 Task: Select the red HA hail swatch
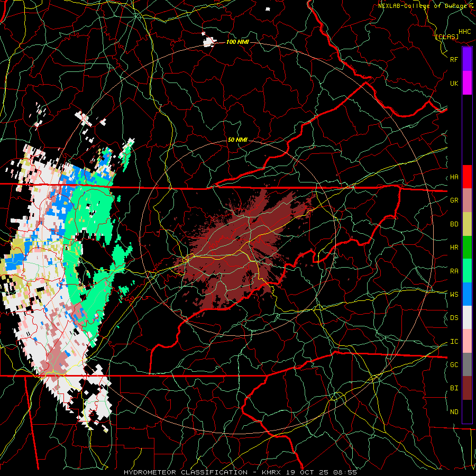tap(467, 177)
